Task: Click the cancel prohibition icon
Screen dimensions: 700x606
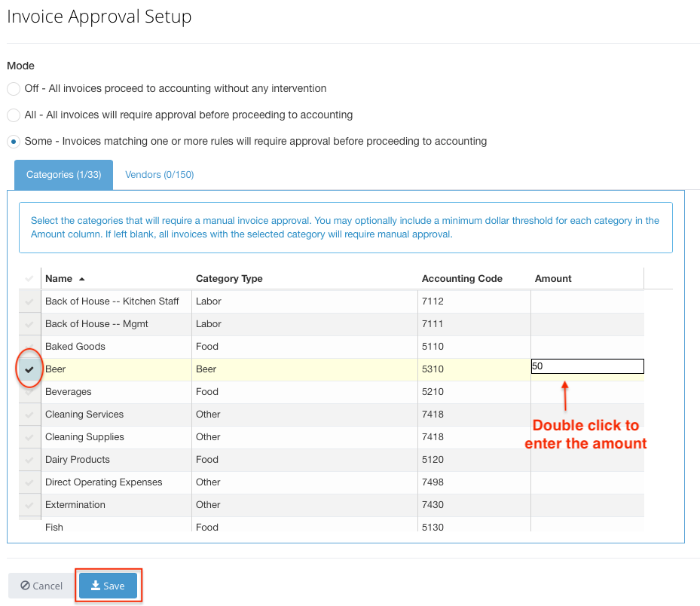Action: tap(25, 586)
